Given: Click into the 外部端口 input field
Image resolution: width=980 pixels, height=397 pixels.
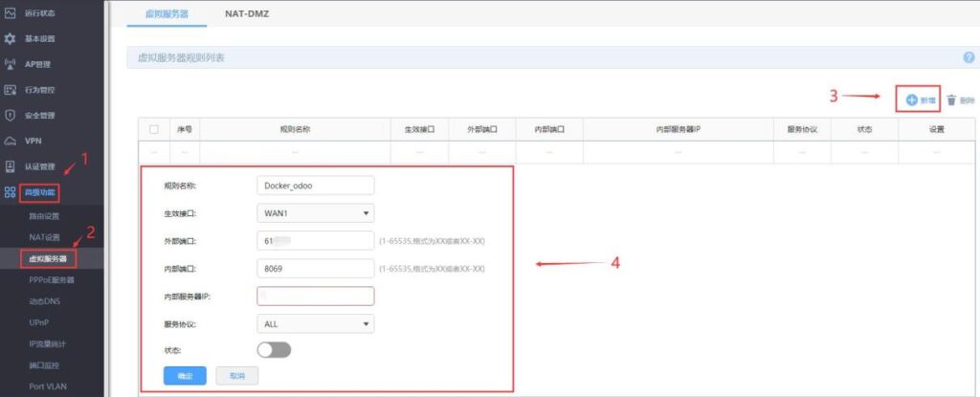Looking at the screenshot, I should pos(316,241).
